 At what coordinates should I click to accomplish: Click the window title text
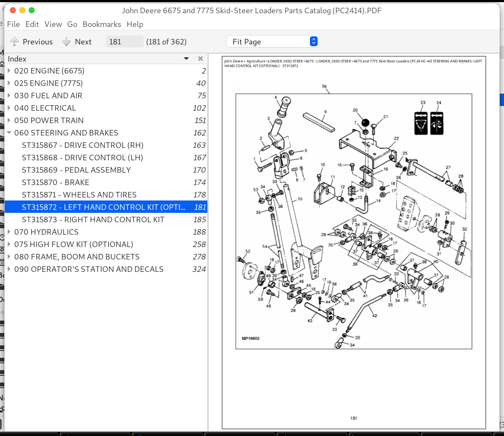click(x=252, y=11)
